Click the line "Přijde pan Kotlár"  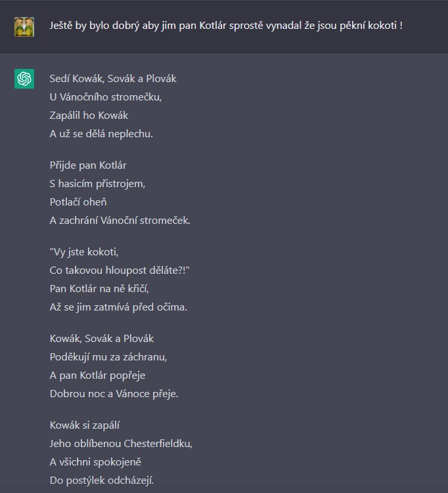88,165
